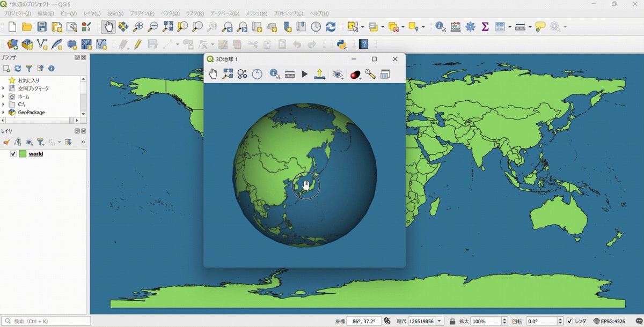Expand the C:\ drive tree item

point(3,104)
